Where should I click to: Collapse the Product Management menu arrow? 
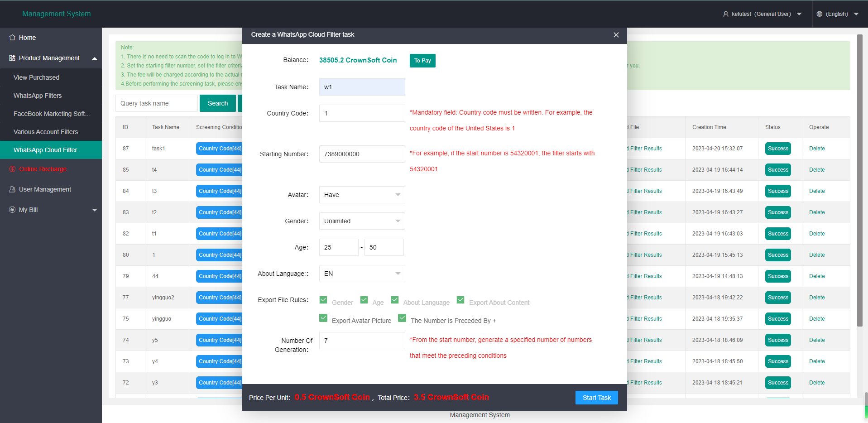tap(95, 58)
